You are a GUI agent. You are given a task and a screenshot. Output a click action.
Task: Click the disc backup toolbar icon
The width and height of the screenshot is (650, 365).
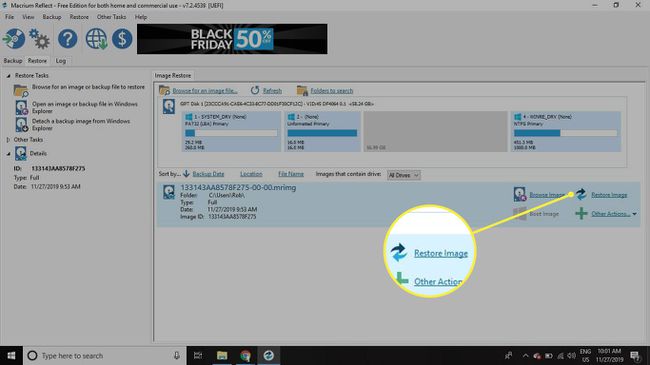(x=14, y=39)
